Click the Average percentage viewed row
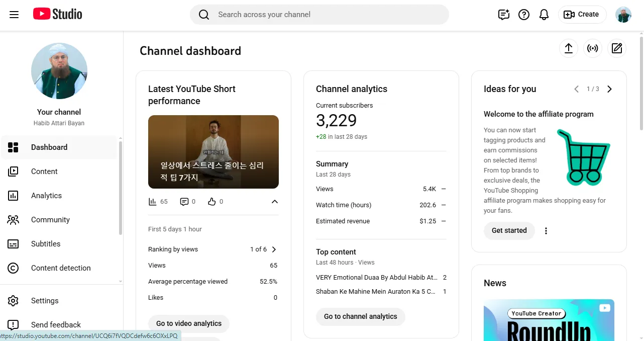The width and height of the screenshot is (644, 341). (213, 282)
